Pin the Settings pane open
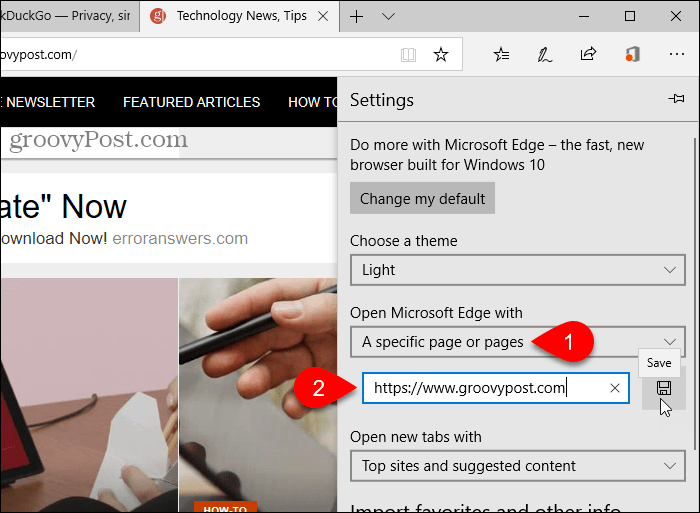The width and height of the screenshot is (700, 513). point(676,99)
